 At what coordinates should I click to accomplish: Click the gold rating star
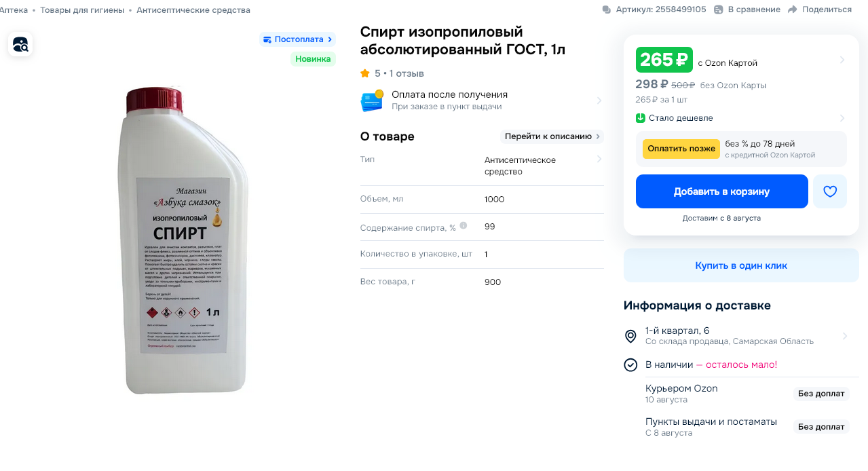click(x=365, y=73)
